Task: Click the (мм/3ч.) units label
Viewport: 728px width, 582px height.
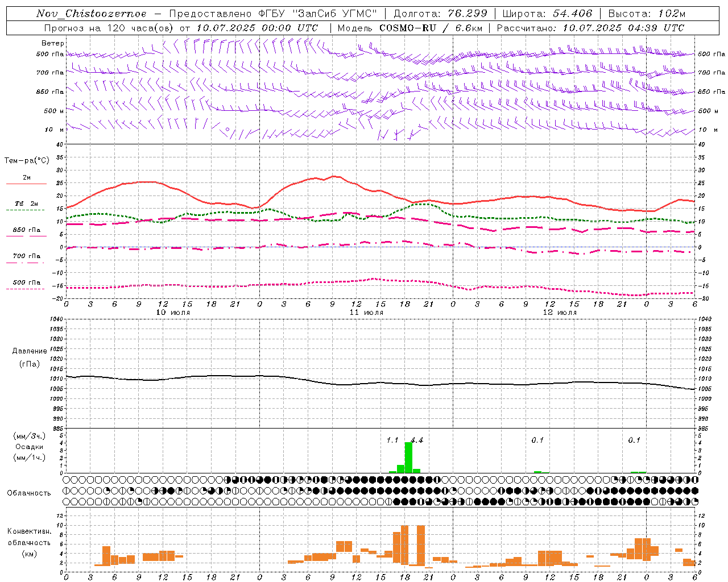Action: tap(30, 436)
